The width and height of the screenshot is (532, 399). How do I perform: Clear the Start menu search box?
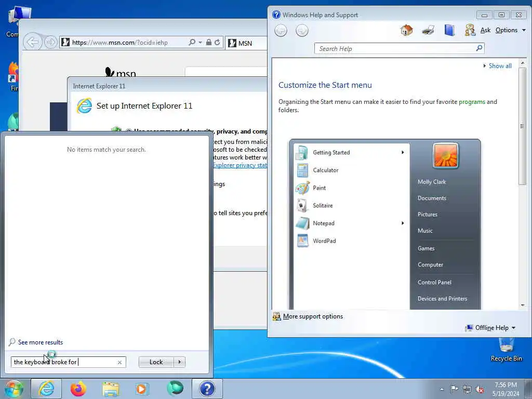(x=119, y=362)
